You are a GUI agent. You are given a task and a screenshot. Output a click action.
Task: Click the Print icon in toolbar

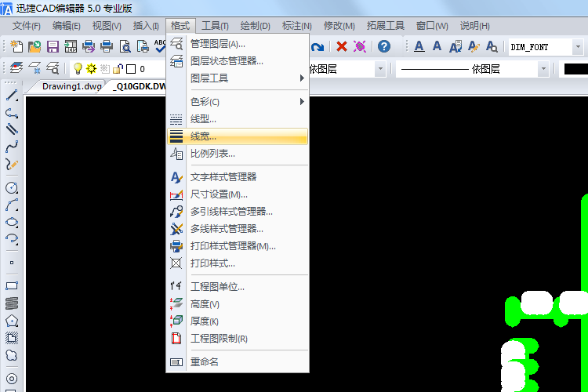pyautogui.click(x=107, y=46)
